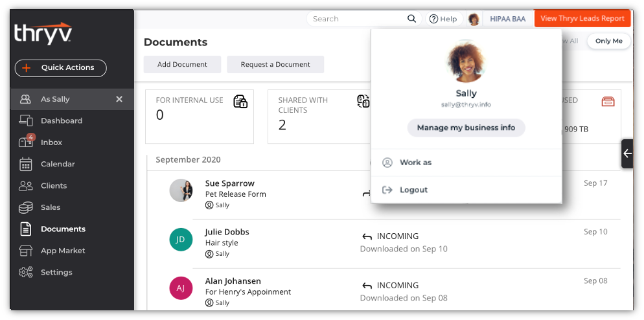Click the Settings gears icon
This screenshot has height=320, width=644.
pos(25,272)
